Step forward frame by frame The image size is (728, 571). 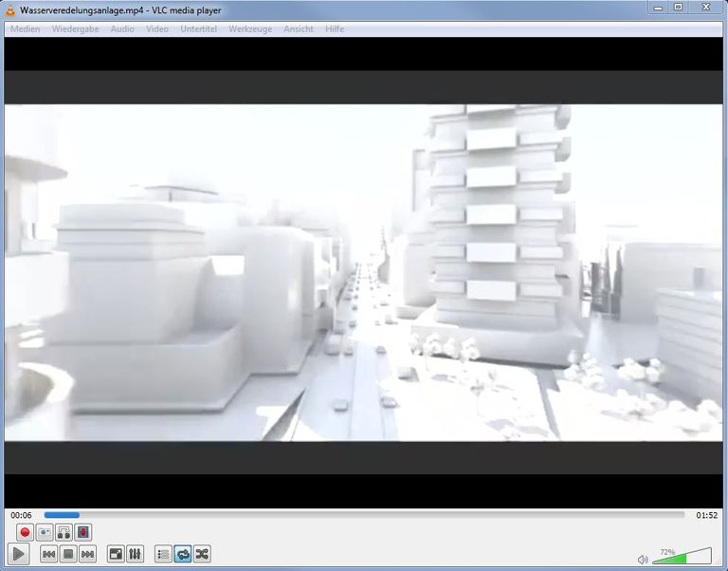tap(83, 532)
